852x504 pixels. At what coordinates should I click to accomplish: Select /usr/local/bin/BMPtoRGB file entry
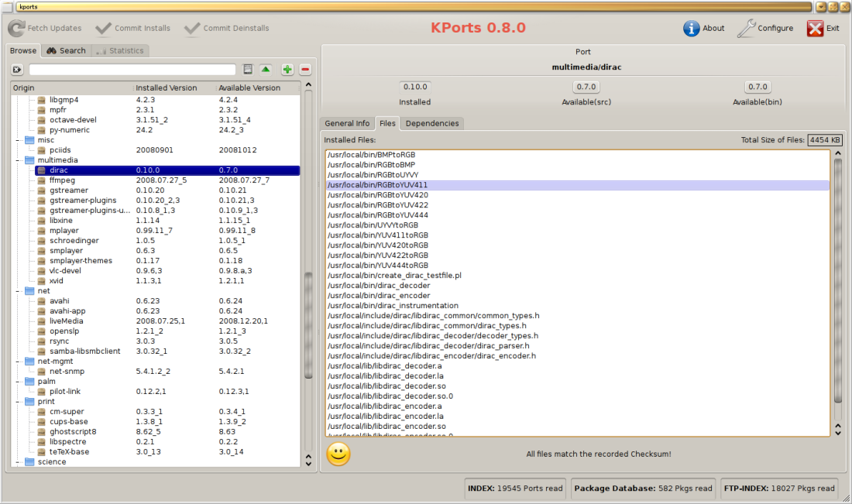pos(578,155)
